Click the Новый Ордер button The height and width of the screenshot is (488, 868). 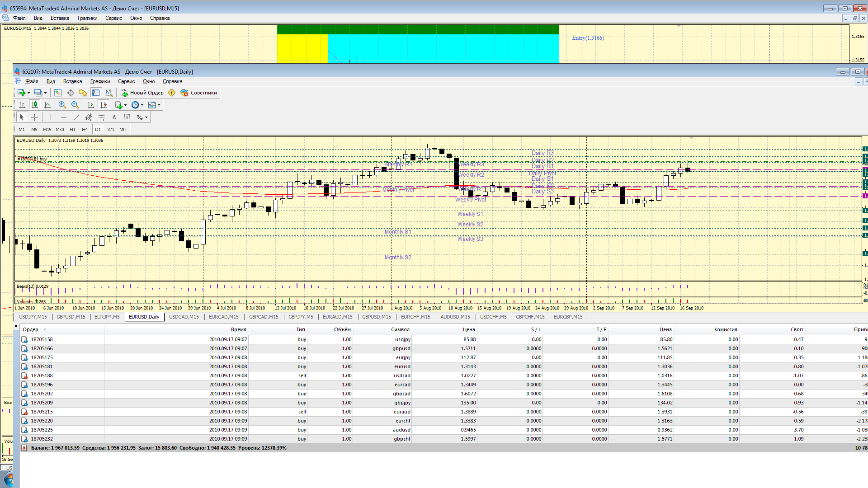[142, 93]
